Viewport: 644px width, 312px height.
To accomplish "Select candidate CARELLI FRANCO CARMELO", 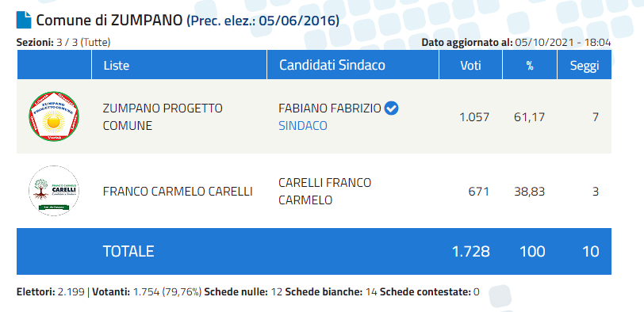I will (325, 192).
